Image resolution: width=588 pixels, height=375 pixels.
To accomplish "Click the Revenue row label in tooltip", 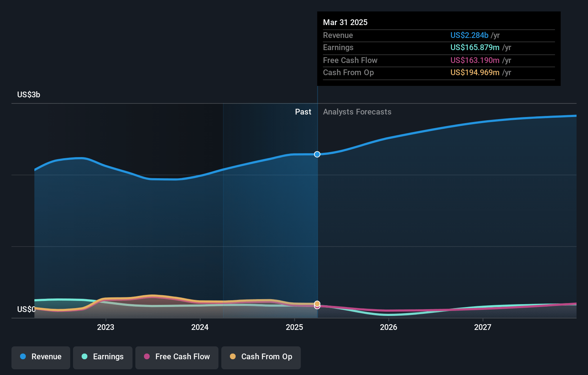I will point(338,35).
